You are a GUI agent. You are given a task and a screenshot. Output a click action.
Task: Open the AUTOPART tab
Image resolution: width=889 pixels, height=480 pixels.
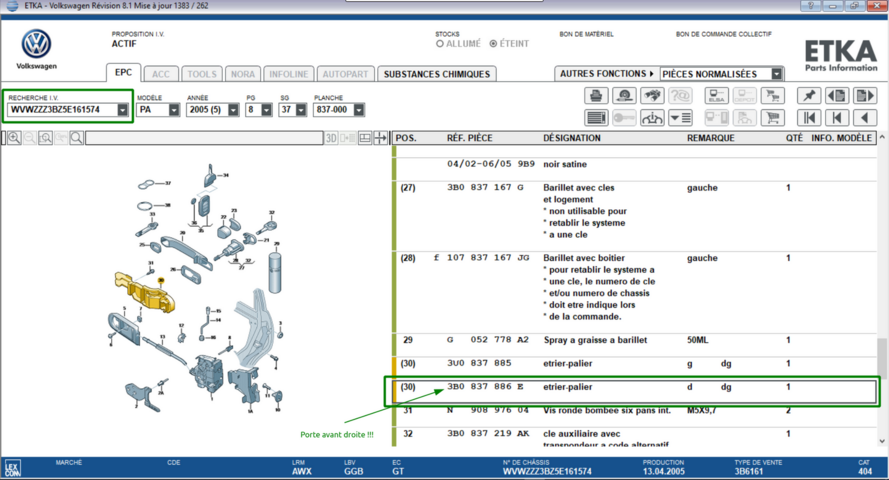pos(345,74)
